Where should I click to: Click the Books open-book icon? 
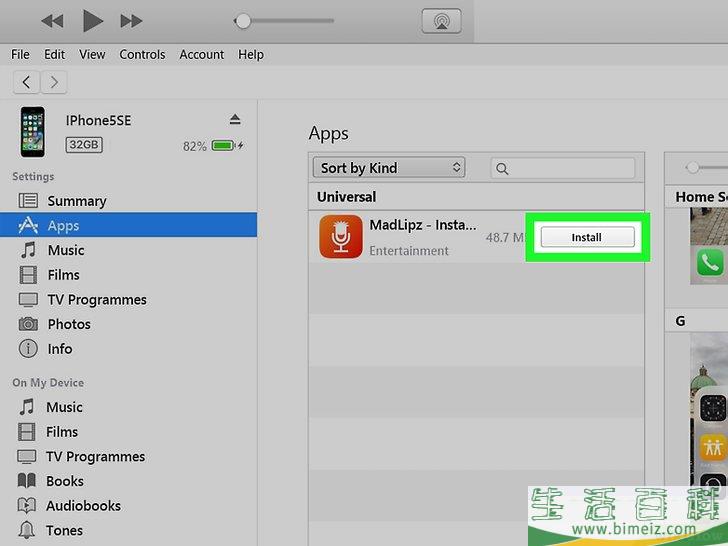tap(26, 481)
